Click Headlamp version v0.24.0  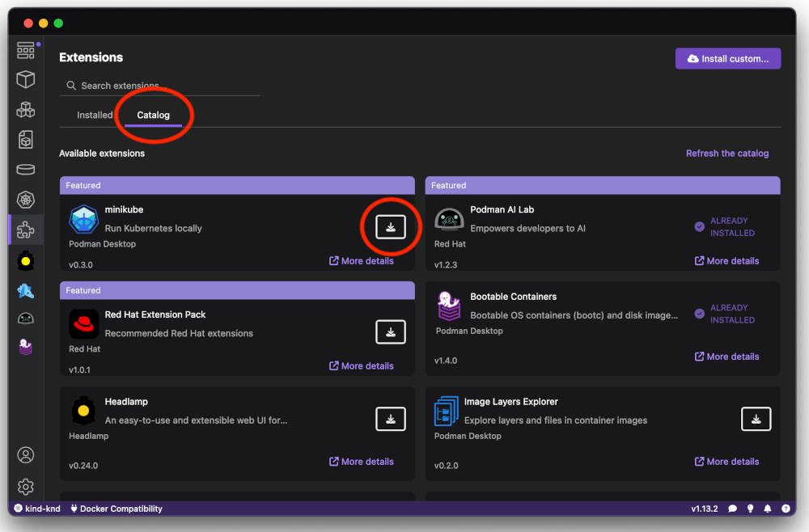click(x=83, y=466)
